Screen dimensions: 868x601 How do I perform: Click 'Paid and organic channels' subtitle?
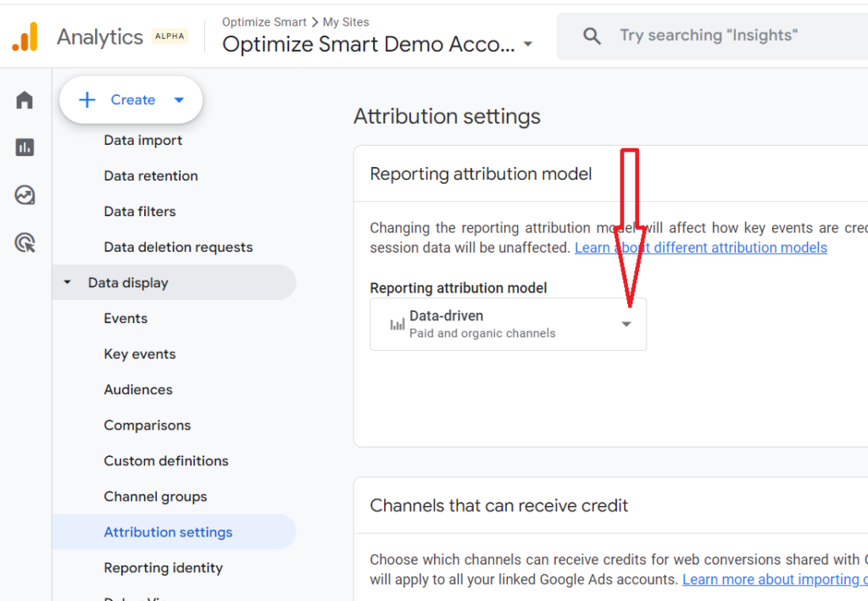tap(482, 333)
